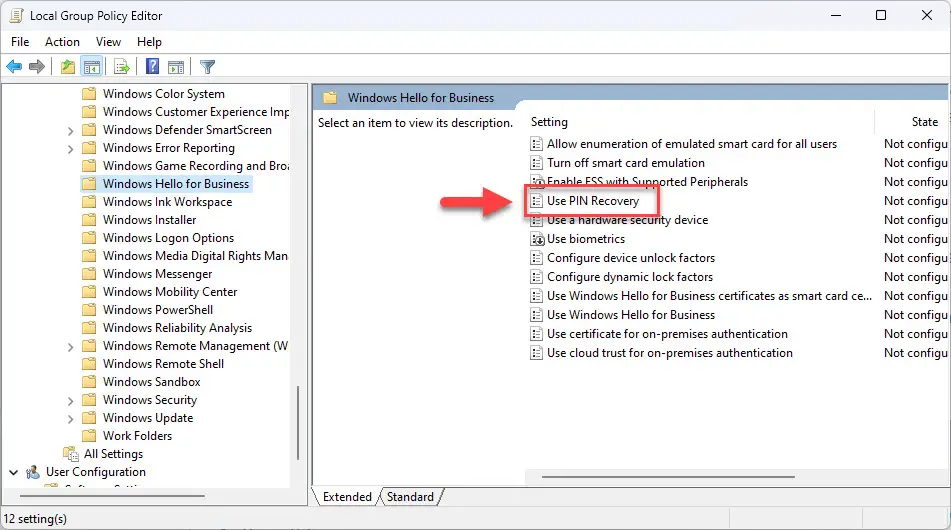Select 'Enable ESS with Supported Peripherals' setting
Screen dimensions: 951x530
pos(647,182)
